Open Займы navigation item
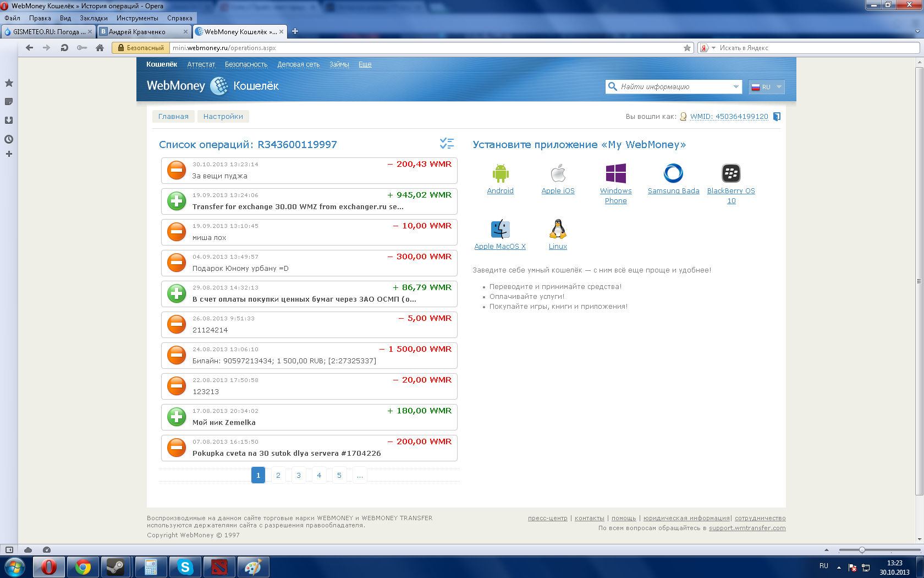Image resolution: width=924 pixels, height=578 pixels. [339, 64]
